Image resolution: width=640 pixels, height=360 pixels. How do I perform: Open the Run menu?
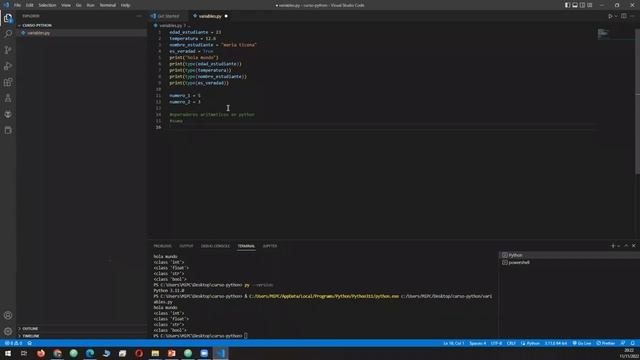tap(91, 5)
